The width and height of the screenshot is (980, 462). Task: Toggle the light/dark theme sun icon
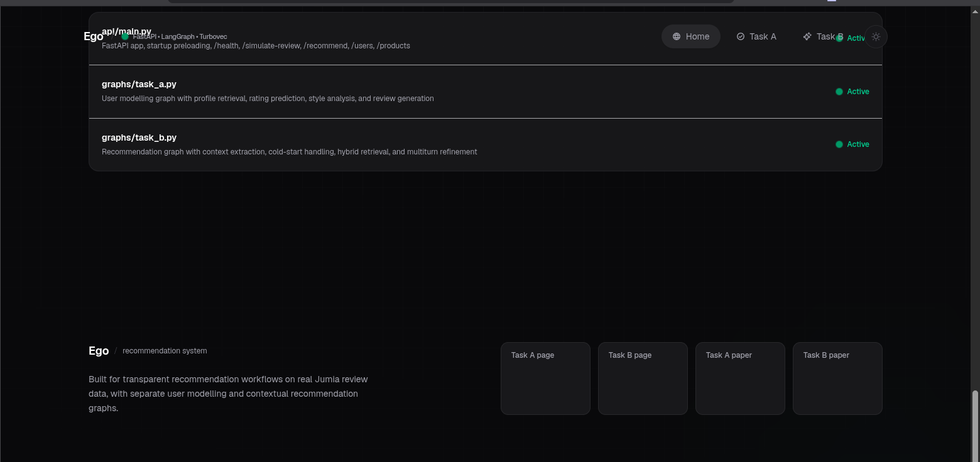point(876,36)
